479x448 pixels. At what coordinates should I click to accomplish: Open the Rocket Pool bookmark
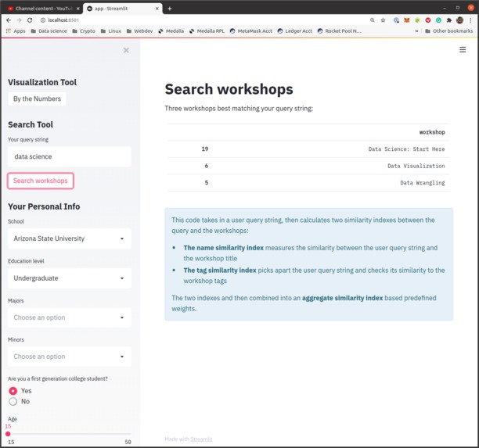[340, 30]
